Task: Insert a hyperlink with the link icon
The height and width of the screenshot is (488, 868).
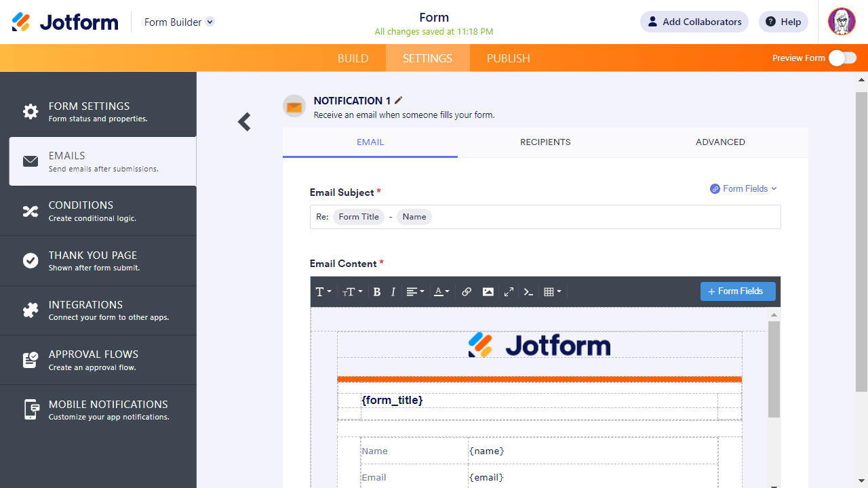Action: pos(467,292)
